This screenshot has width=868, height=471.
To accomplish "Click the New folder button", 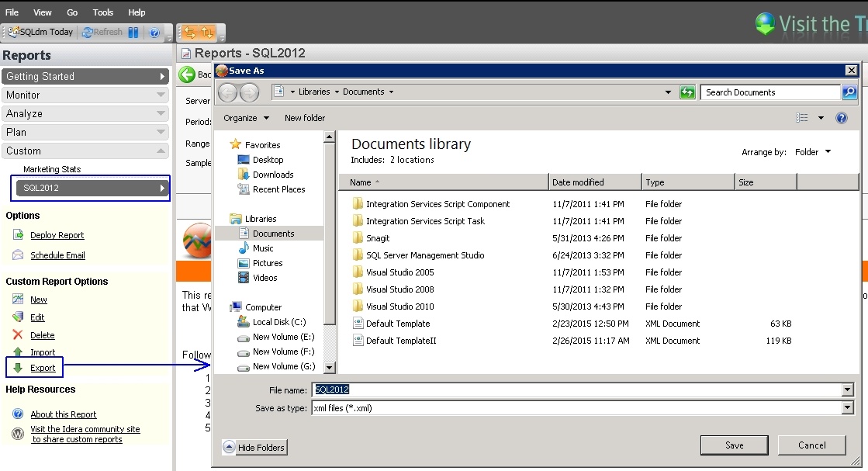I will coord(305,118).
